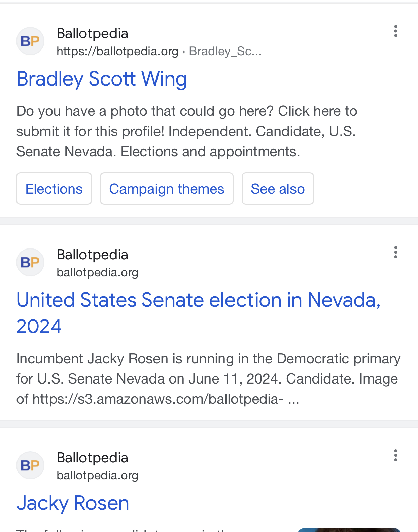Click ballotpedia.org domain above Jacky Rosen
This screenshot has height=532, width=418.
click(x=98, y=475)
